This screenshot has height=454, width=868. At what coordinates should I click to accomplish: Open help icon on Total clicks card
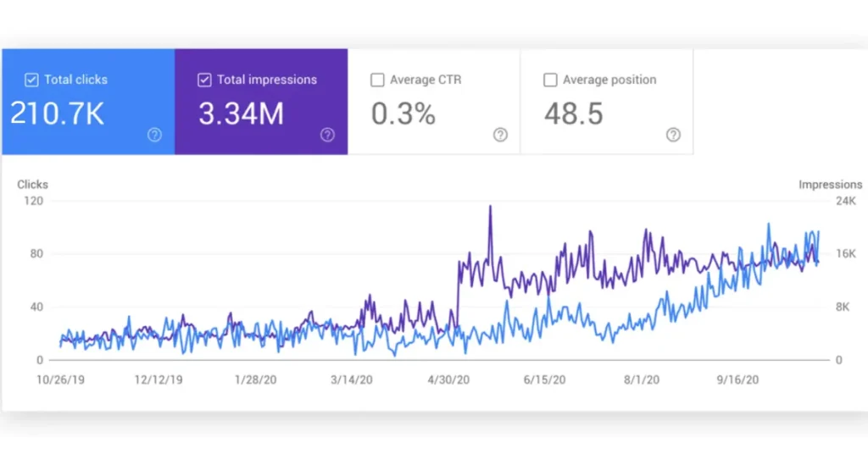(154, 135)
